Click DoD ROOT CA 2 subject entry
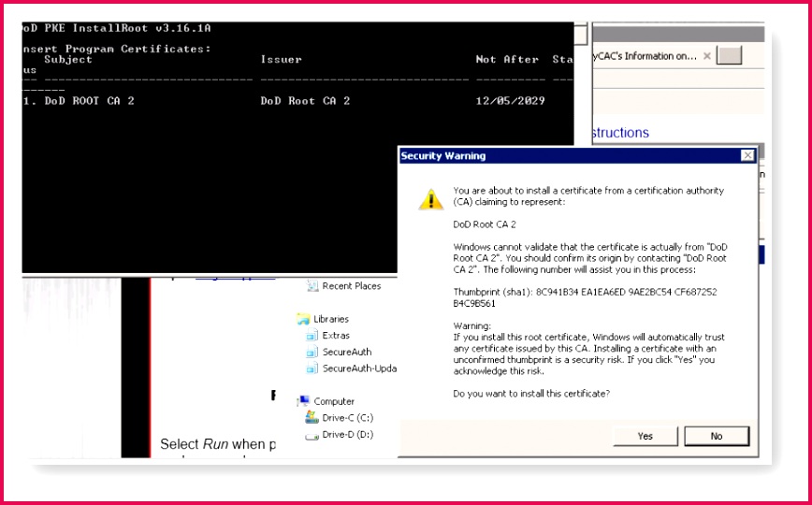Image resolution: width=812 pixels, height=505 pixels. pyautogui.click(x=90, y=101)
